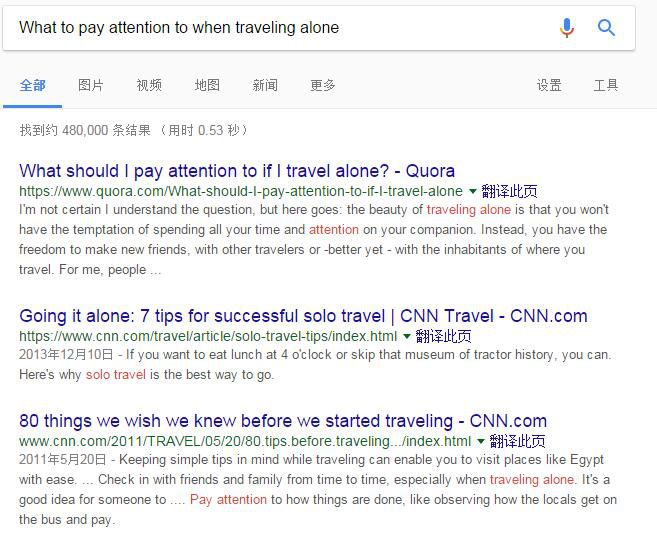Expand the 更多 more menu

(x=323, y=85)
